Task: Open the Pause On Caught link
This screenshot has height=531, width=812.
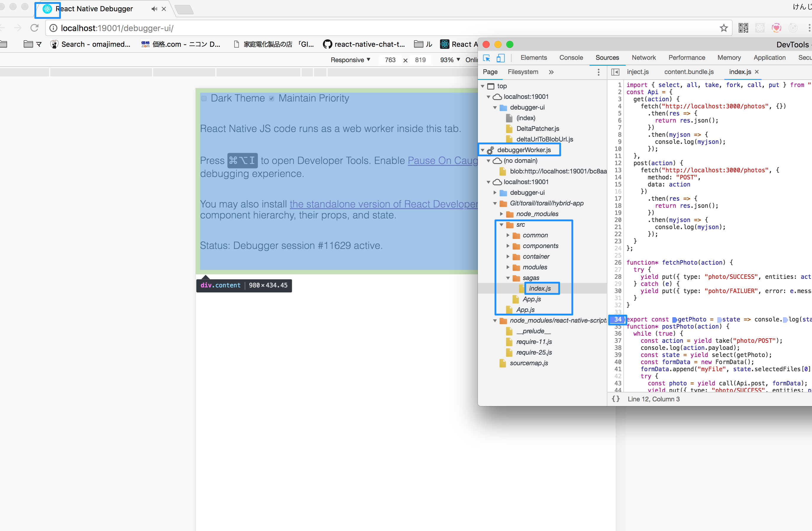Action: point(442,160)
